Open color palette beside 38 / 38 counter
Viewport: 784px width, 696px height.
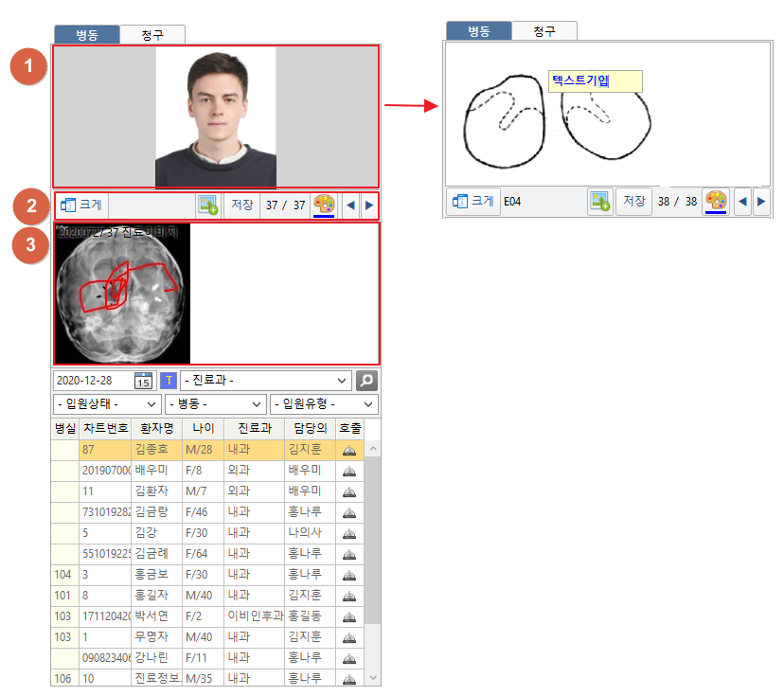716,201
